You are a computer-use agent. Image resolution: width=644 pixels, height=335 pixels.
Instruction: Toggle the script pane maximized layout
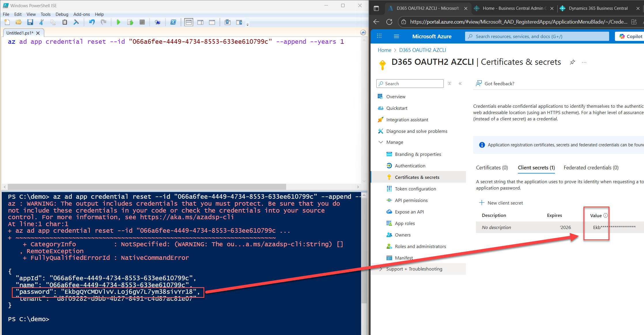(x=212, y=22)
